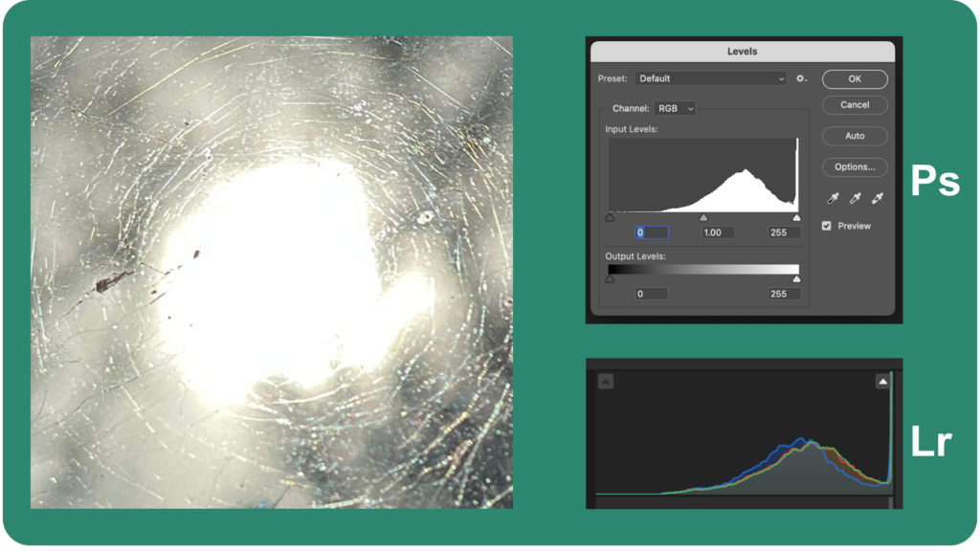Click the white input level slider triangle
This screenshot has width=980, height=551.
pyautogui.click(x=797, y=218)
